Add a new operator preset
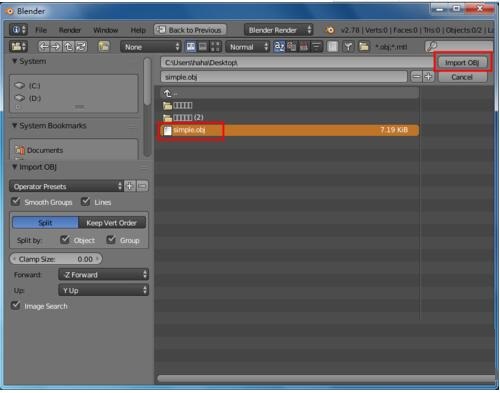The width and height of the screenshot is (500, 393). 130,186
